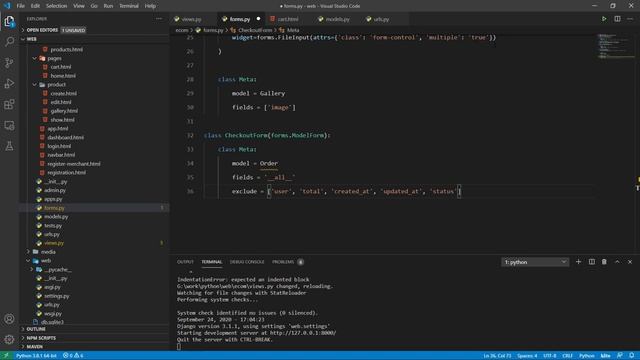Show the Problems panel tab

pos(287,262)
